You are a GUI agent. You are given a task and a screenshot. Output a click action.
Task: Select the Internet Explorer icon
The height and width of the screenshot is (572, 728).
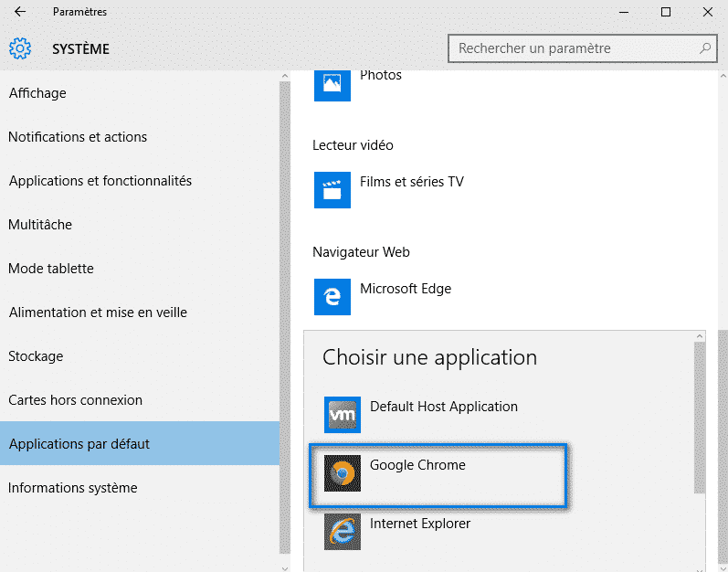(x=343, y=532)
